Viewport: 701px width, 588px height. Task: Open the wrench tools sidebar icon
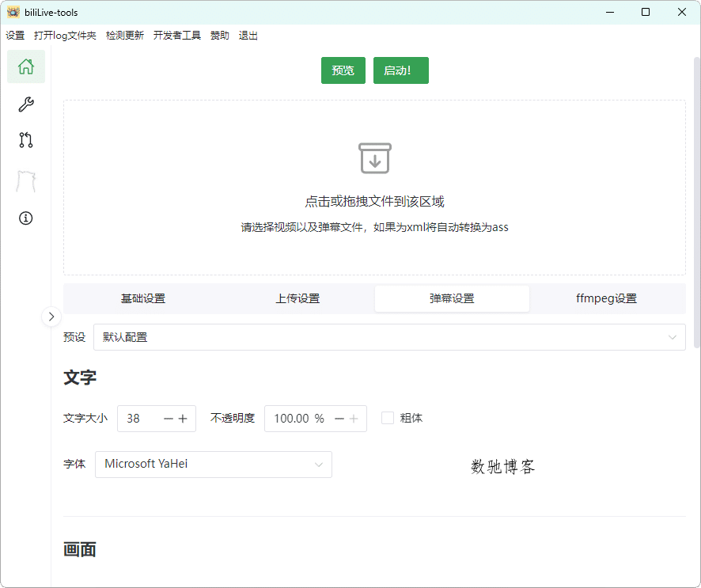[x=26, y=104]
